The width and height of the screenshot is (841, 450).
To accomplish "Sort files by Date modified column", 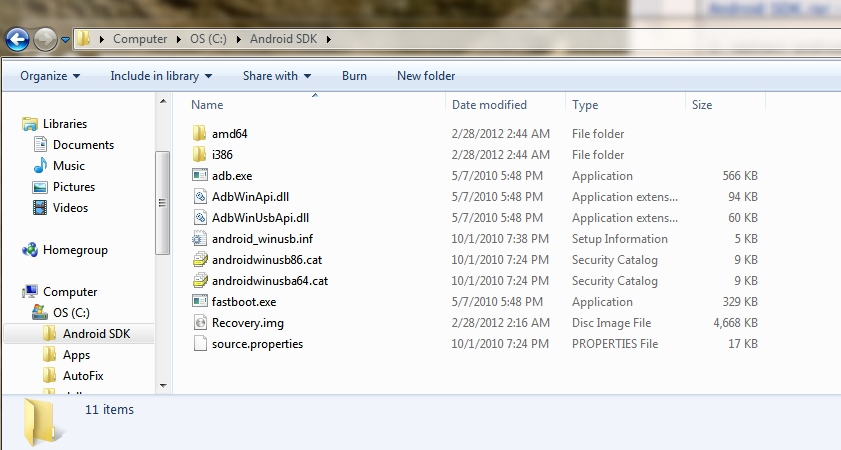I will [x=489, y=105].
